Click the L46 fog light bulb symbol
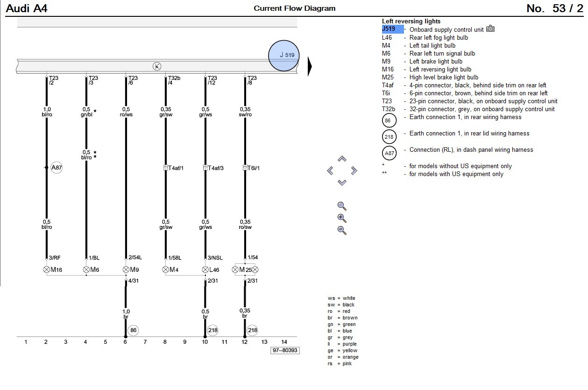The height and width of the screenshot is (390, 588). pyautogui.click(x=205, y=269)
